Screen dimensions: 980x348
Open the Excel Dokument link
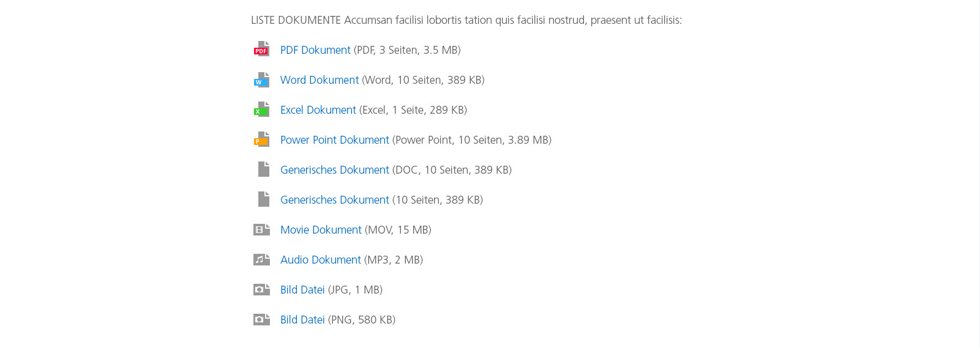click(318, 110)
